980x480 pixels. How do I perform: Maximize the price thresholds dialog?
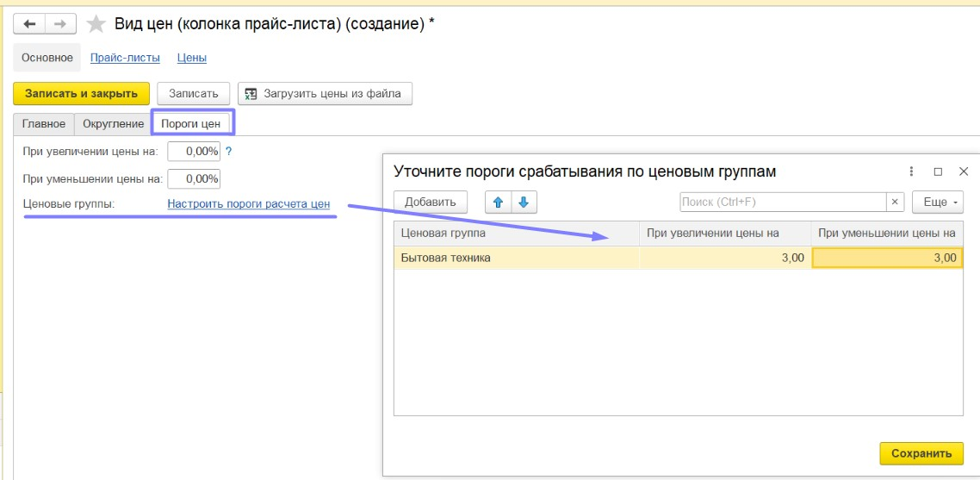938,171
